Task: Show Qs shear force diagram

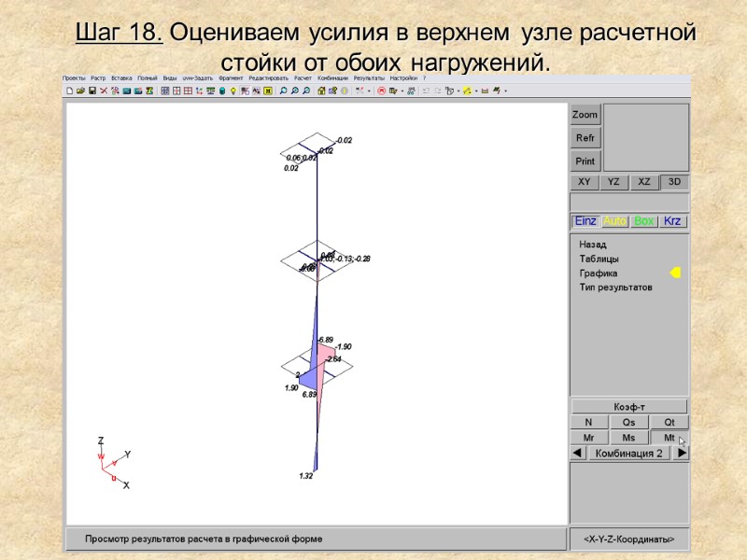Action: tap(628, 422)
